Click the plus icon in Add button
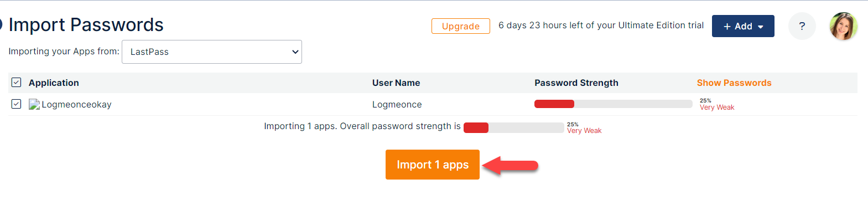The image size is (868, 220). click(x=727, y=27)
